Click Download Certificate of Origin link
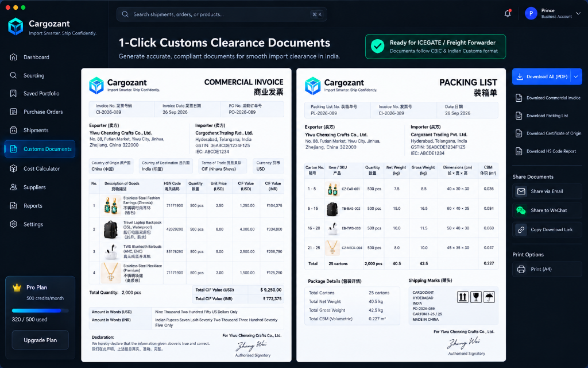Image resolution: width=588 pixels, height=368 pixels. pyautogui.click(x=554, y=133)
